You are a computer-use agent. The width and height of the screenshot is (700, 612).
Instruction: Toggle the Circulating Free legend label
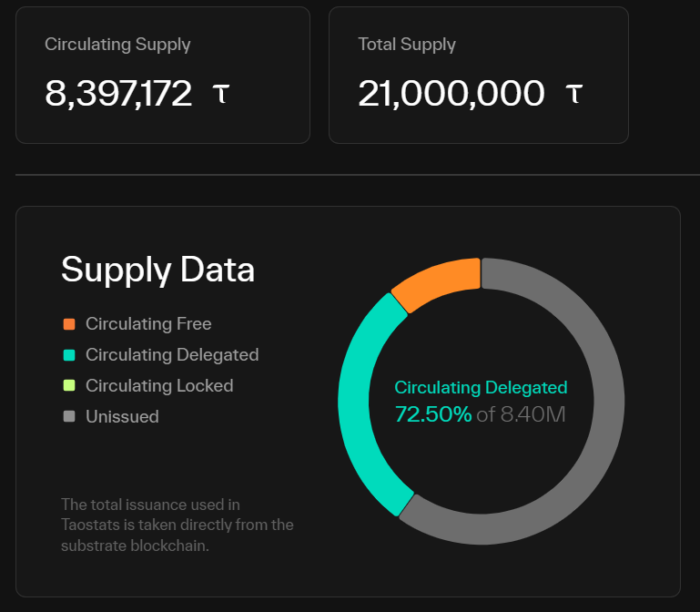tap(148, 324)
